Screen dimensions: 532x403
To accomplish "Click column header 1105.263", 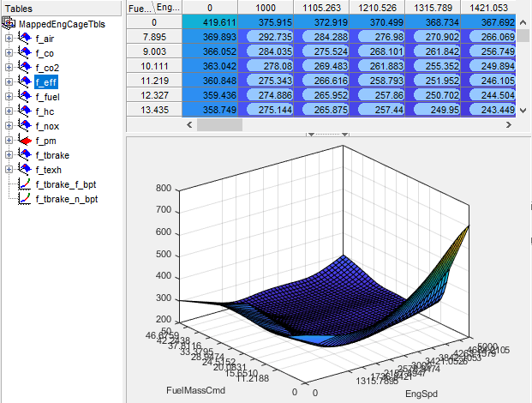I will pos(321,8).
